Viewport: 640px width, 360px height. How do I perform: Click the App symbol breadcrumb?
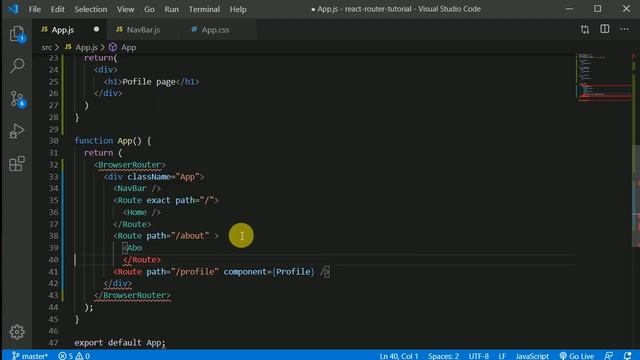coord(122,47)
